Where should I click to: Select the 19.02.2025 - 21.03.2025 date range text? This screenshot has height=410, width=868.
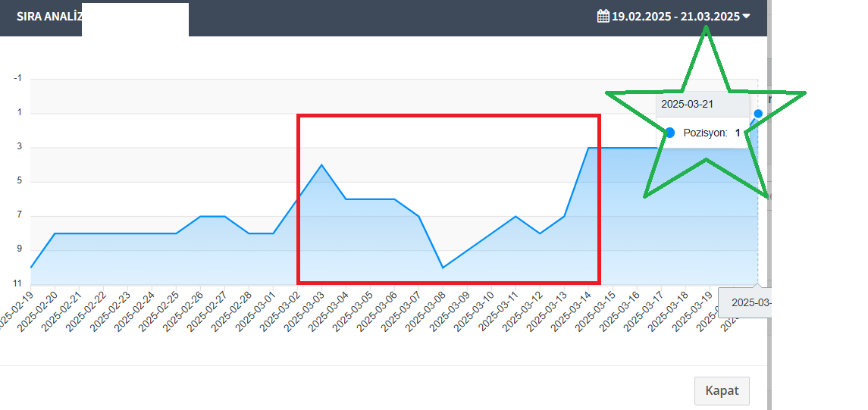click(x=675, y=17)
